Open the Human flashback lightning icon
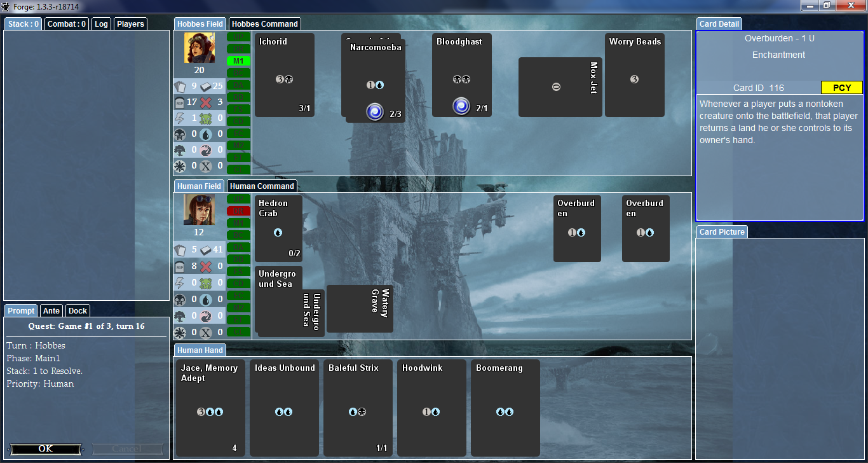The width and height of the screenshot is (868, 463). click(x=180, y=282)
